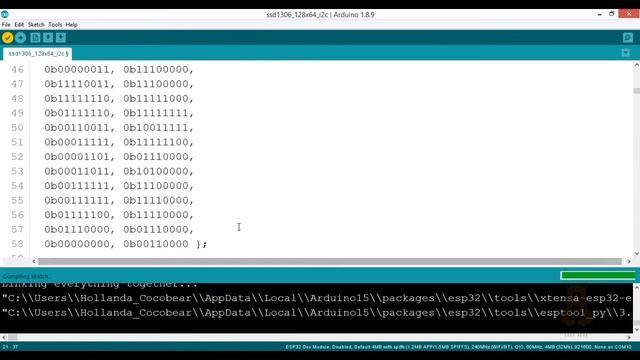The width and height of the screenshot is (640, 360).
Task: Click value 0b11100000 on line 47
Action: click(156, 84)
